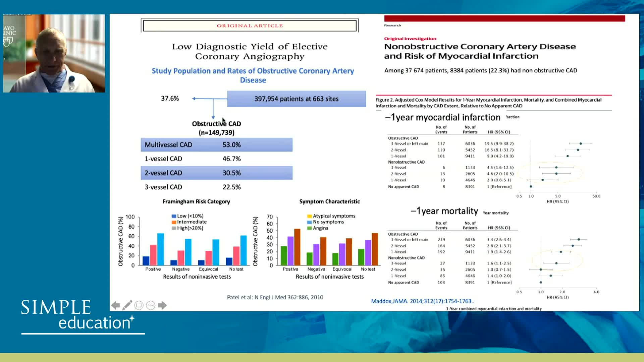The image size is (644, 362).
Task: Click the Atypical symptoms yellow legend swatch
Action: point(309,216)
